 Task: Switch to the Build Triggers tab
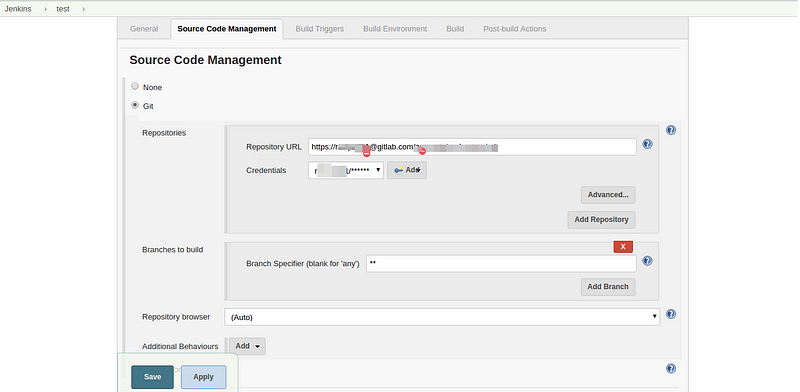pyautogui.click(x=319, y=29)
